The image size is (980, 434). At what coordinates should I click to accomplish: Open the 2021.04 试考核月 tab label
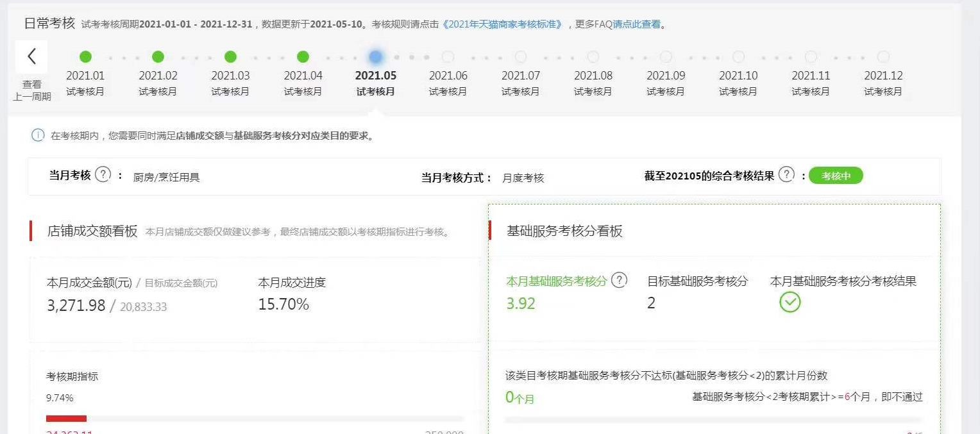303,83
